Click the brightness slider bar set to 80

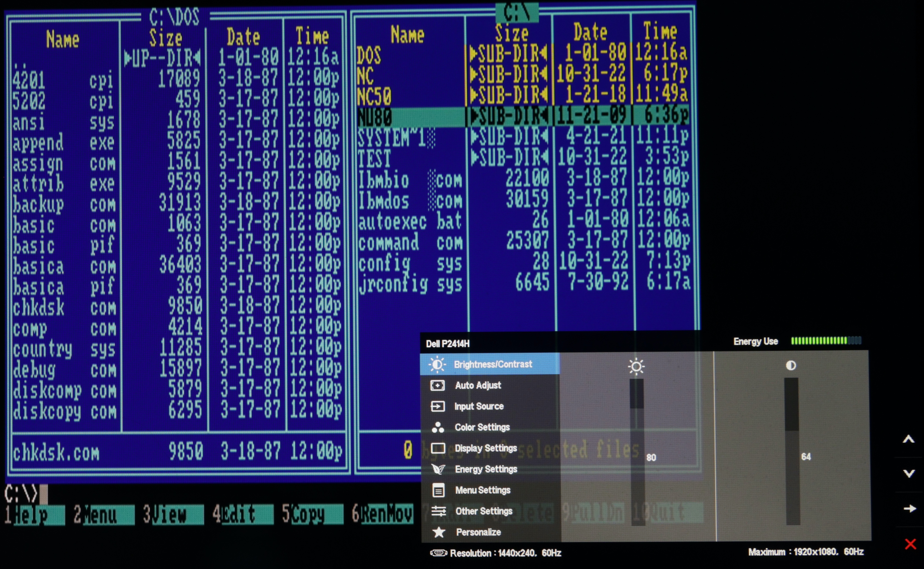click(x=637, y=452)
